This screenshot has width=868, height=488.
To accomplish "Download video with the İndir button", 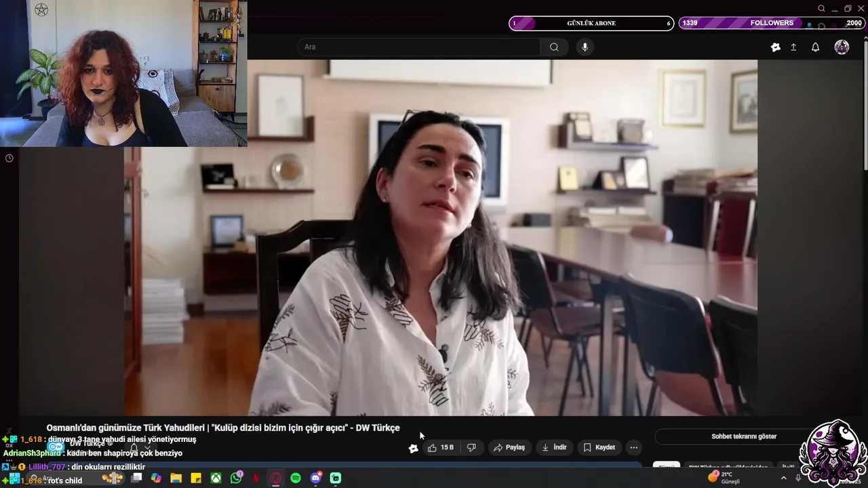I will coord(554,447).
